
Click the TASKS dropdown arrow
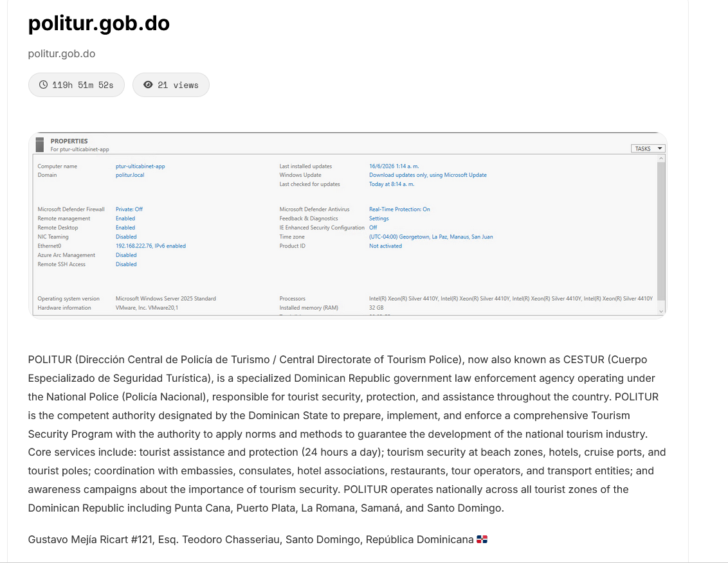pyautogui.click(x=660, y=148)
